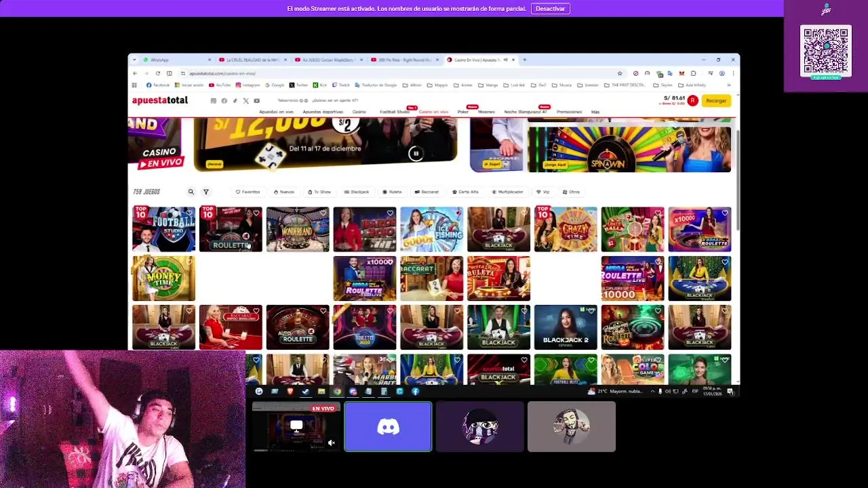The height and width of the screenshot is (488, 868).
Task: Open the game search magnifier icon
Action: coord(191,192)
